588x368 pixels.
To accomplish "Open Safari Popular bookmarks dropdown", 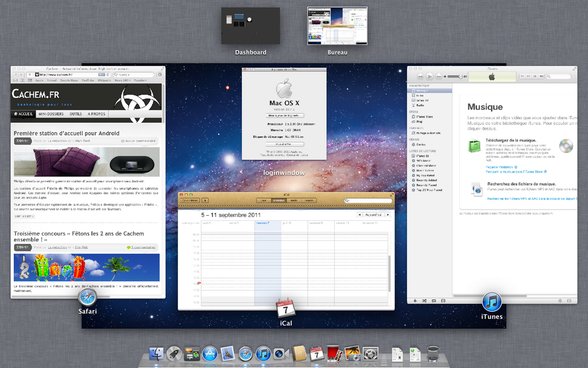I will 141,80.
